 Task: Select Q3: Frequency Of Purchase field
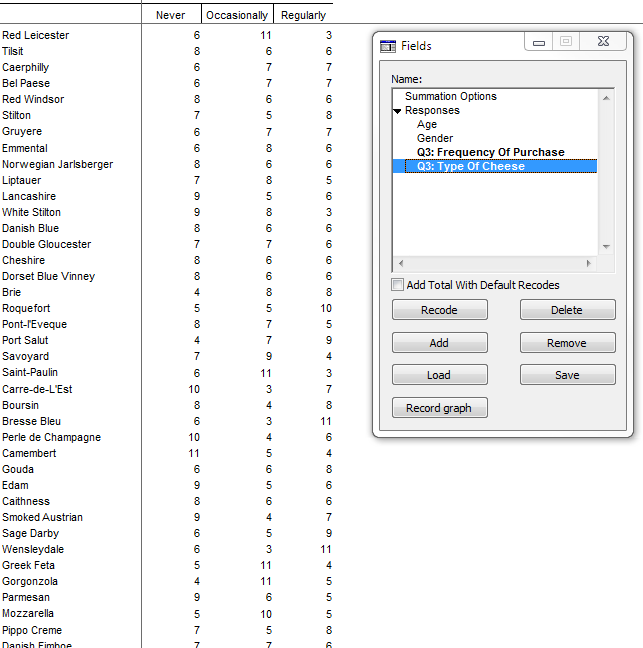490,153
